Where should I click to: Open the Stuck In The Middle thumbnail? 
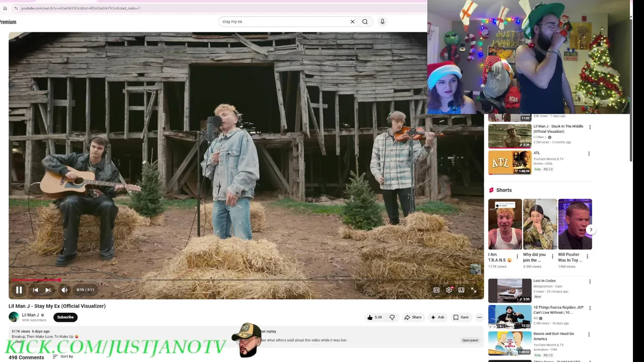(510, 136)
